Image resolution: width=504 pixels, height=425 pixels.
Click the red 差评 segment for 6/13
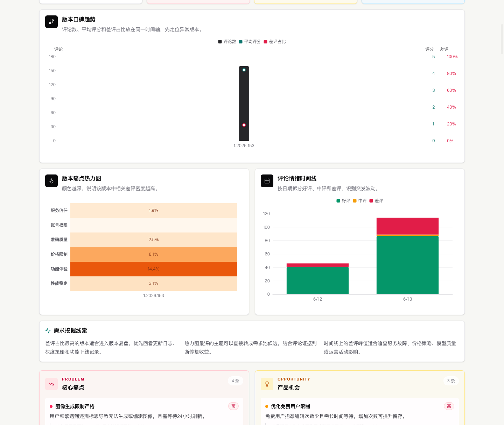[x=407, y=226]
